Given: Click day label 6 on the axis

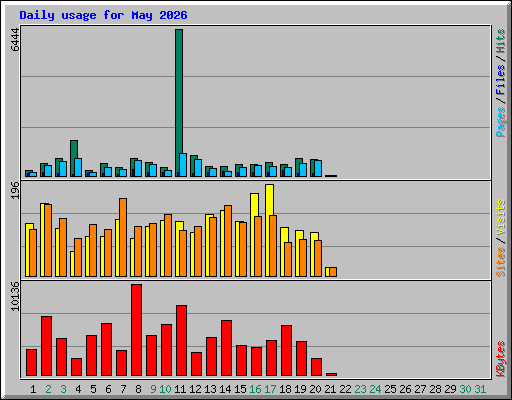Looking at the screenshot, I should coord(108,389).
